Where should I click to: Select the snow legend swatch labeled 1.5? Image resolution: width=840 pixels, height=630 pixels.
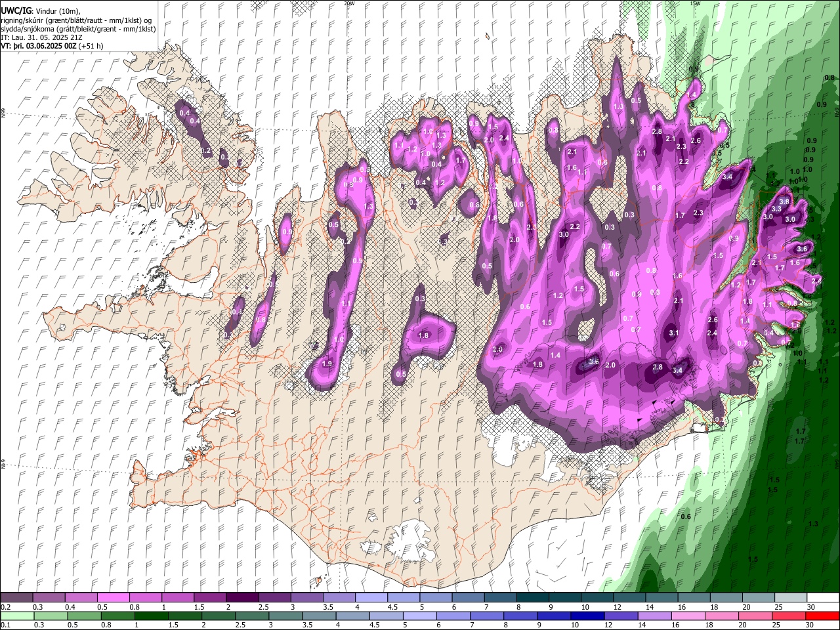point(211,598)
